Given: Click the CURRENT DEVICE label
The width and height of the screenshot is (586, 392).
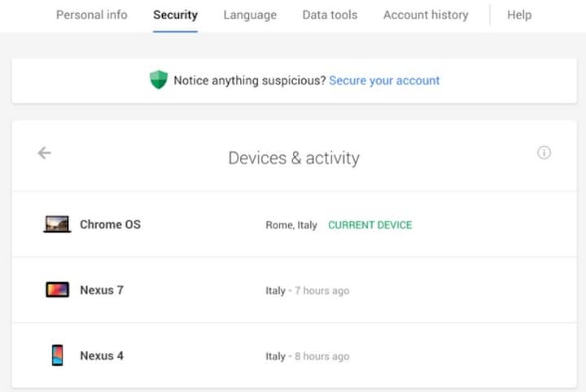Looking at the screenshot, I should [370, 224].
